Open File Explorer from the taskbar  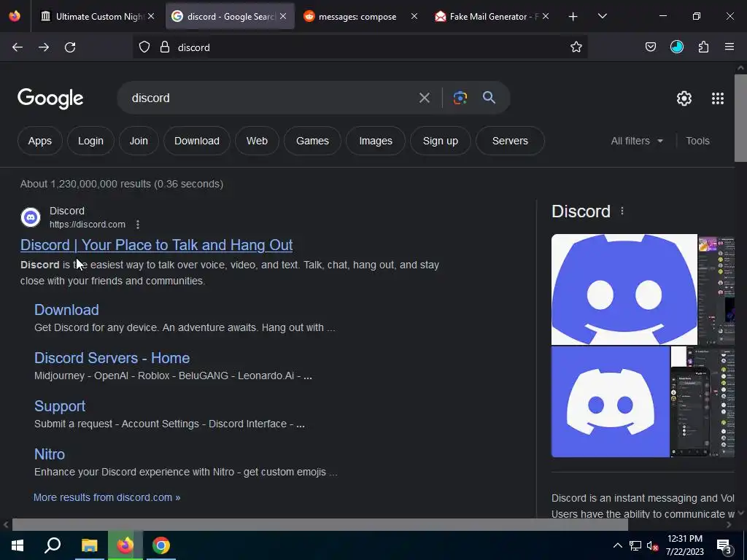coord(89,545)
